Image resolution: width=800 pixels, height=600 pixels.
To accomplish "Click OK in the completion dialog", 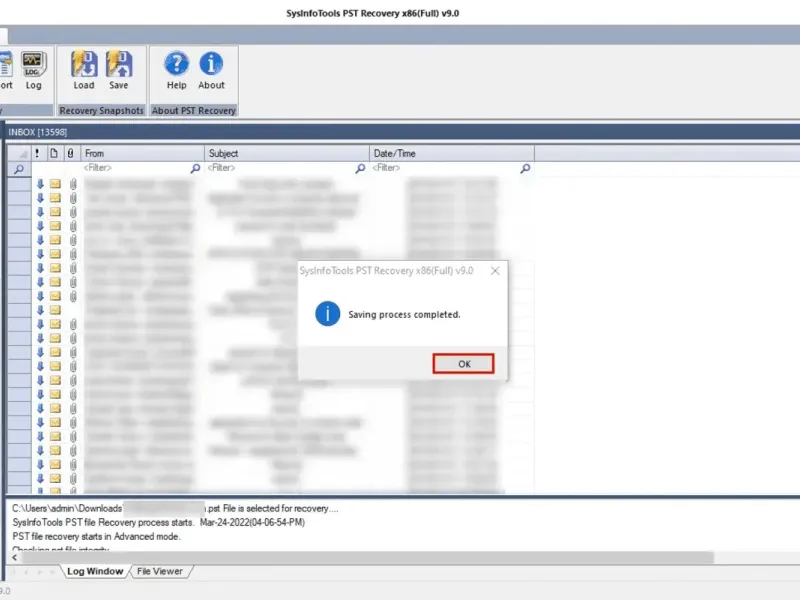I will 463,364.
